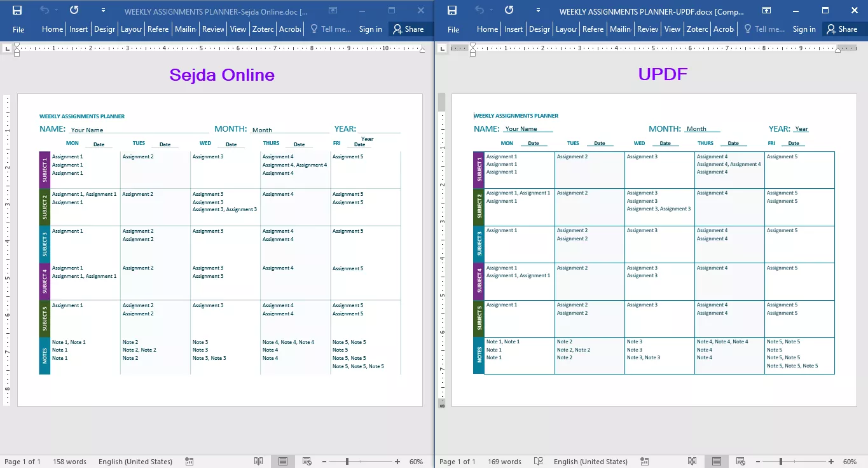Open undo history arrow in Sejda window
This screenshot has height=468, width=868.
coord(56,10)
